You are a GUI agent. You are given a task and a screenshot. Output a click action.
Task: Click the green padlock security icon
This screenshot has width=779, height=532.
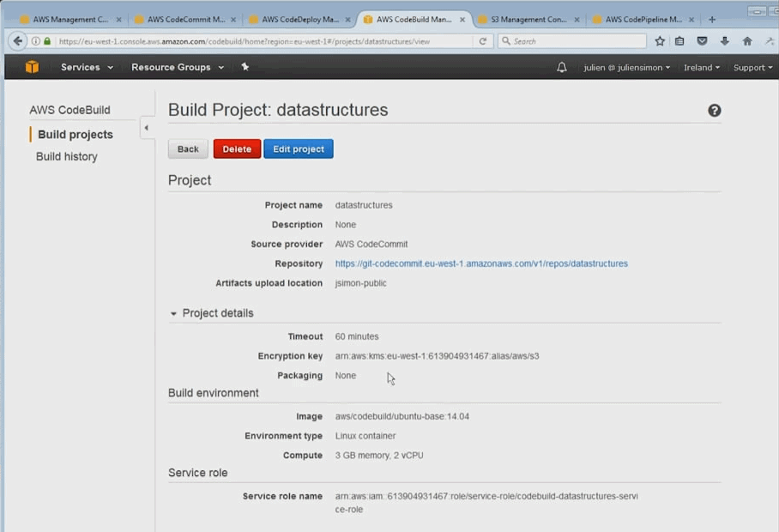pyautogui.click(x=47, y=41)
